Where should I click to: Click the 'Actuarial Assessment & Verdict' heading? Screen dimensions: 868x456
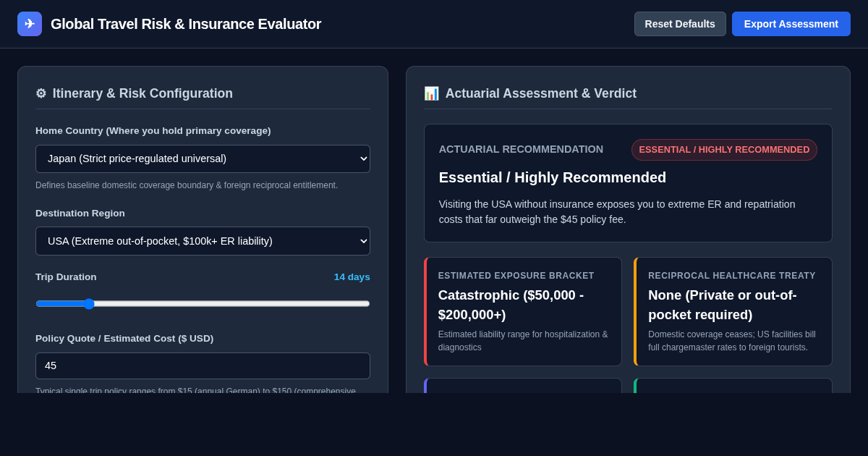point(541,93)
